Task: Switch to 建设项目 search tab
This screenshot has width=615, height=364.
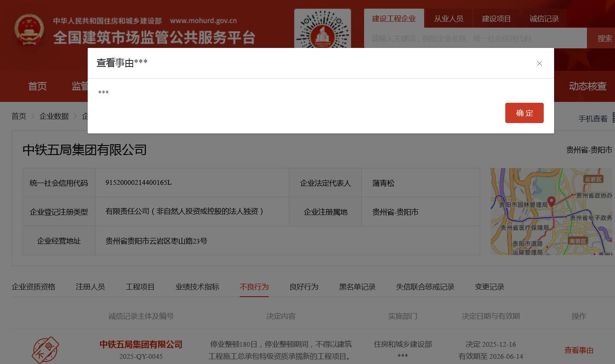Action: (x=496, y=19)
